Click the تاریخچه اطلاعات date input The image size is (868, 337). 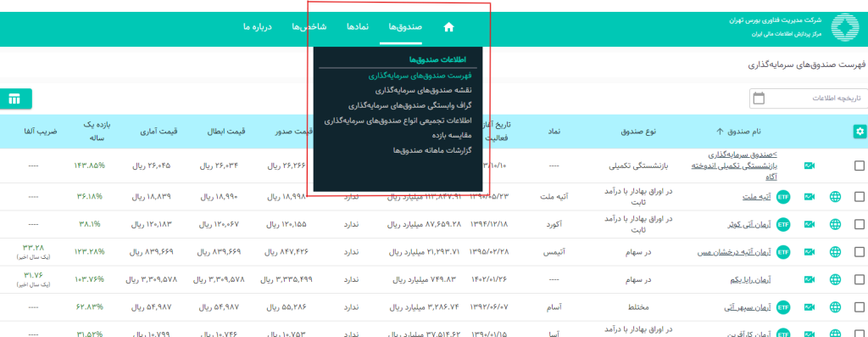809,98
